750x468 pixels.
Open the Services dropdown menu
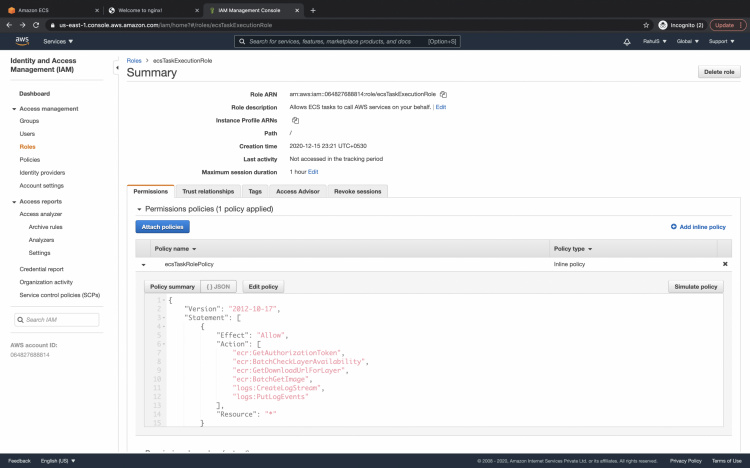coord(59,42)
